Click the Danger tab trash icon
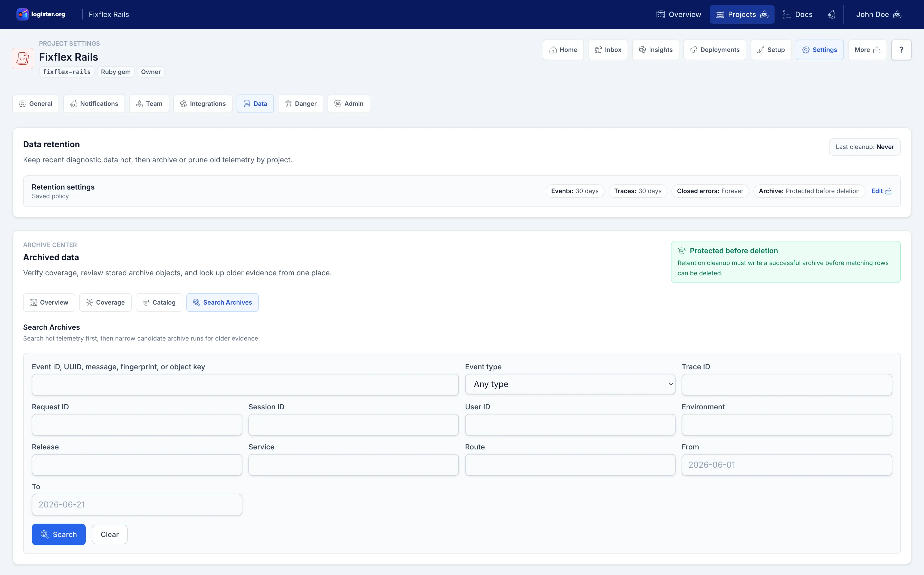 coord(288,104)
